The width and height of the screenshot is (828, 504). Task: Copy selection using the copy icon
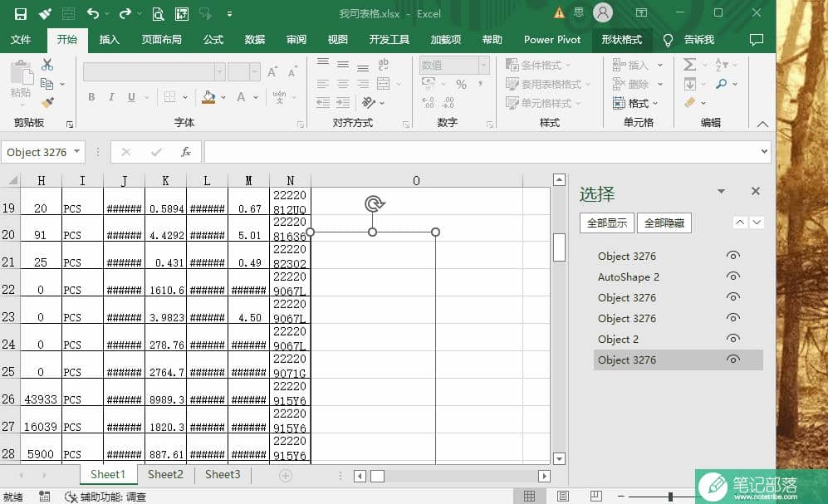[x=47, y=83]
